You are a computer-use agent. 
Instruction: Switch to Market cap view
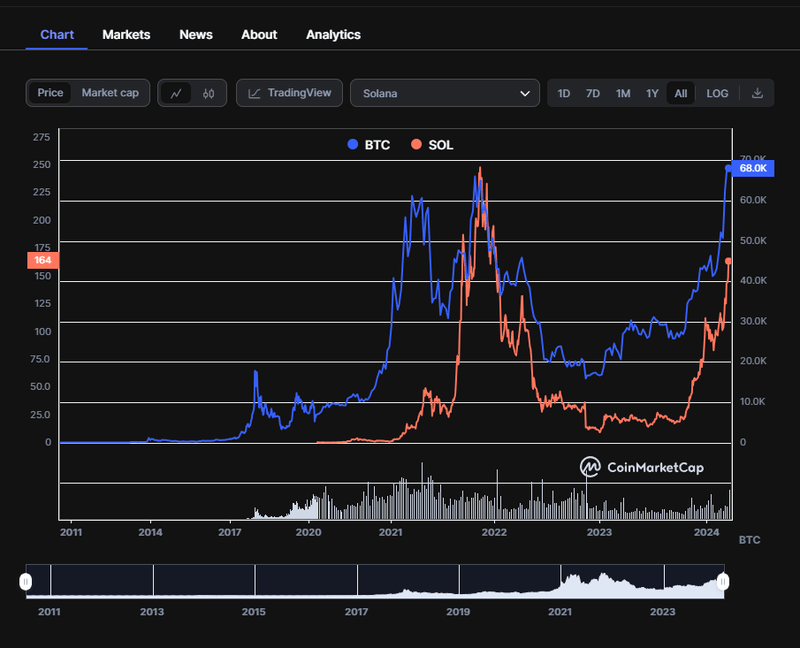[x=110, y=93]
